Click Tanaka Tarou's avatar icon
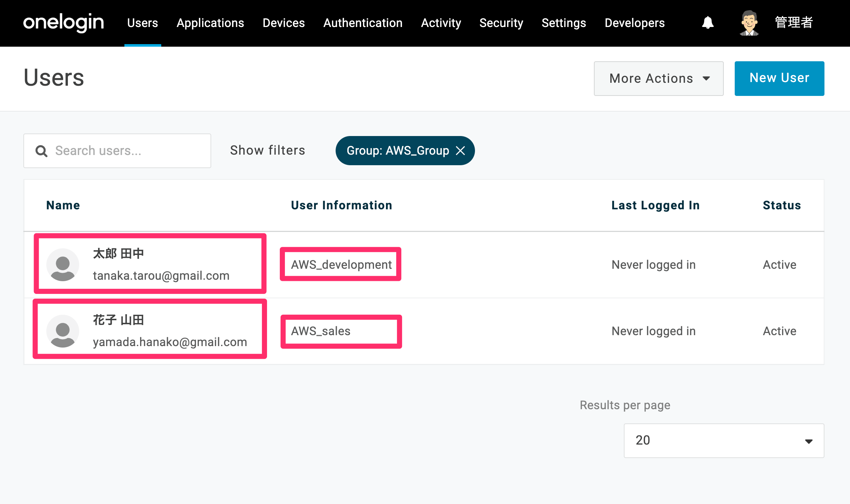Image resolution: width=850 pixels, height=504 pixels. point(63,265)
